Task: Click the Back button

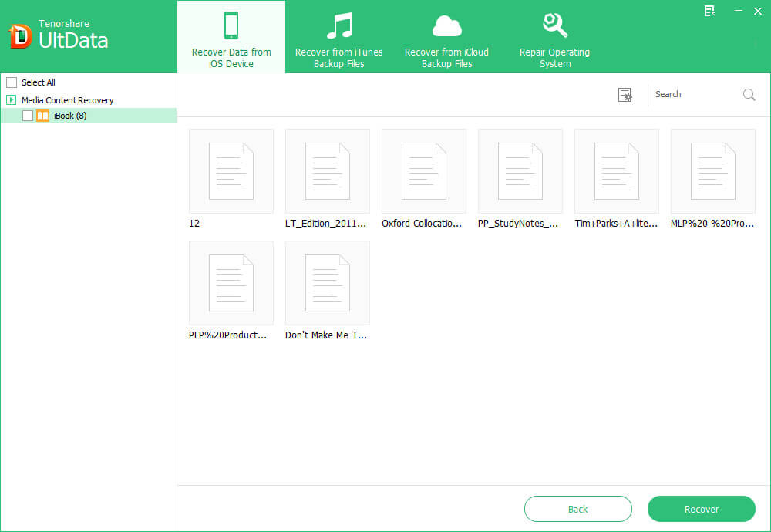Action: (x=577, y=509)
